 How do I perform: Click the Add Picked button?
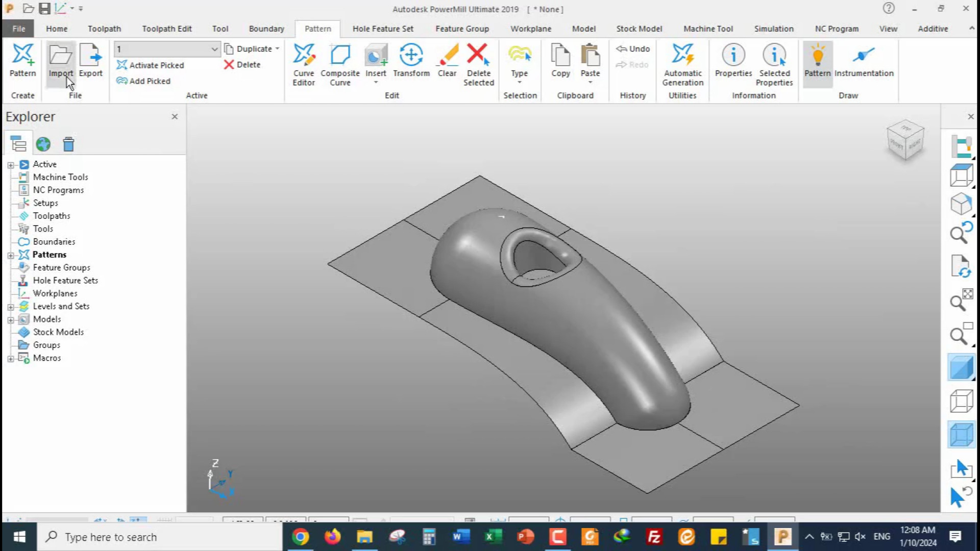coord(143,81)
